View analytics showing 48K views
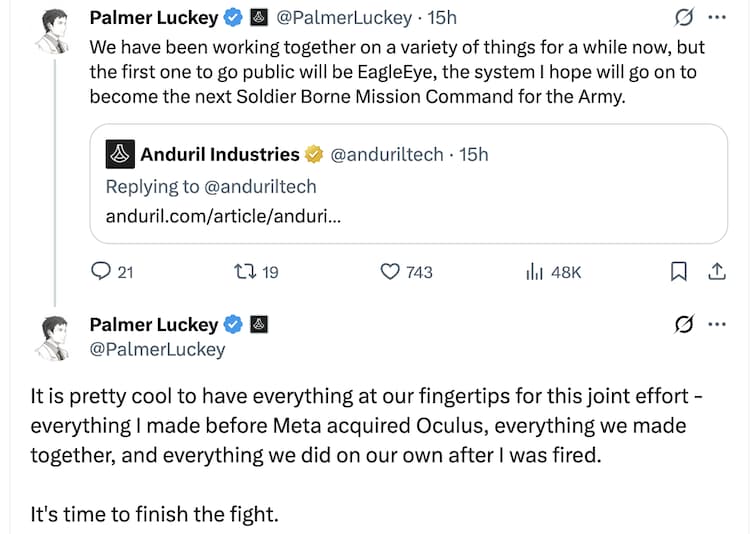This screenshot has width=750, height=534. pyautogui.click(x=533, y=271)
